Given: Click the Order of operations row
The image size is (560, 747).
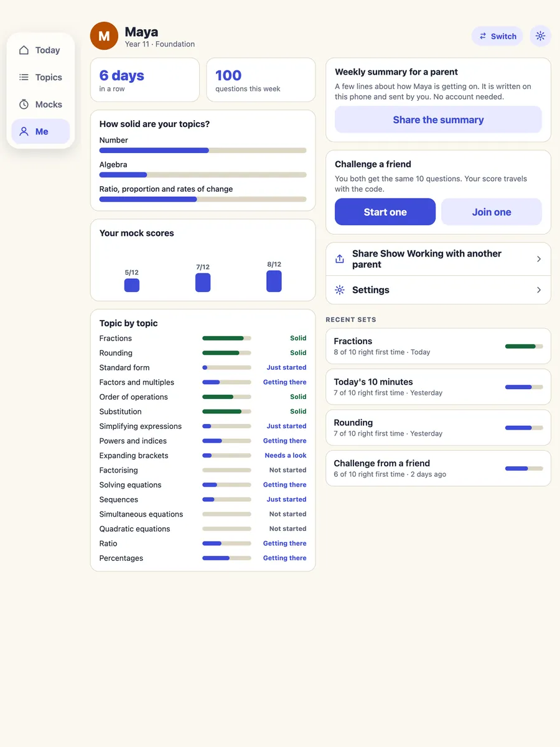Looking at the screenshot, I should (203, 397).
